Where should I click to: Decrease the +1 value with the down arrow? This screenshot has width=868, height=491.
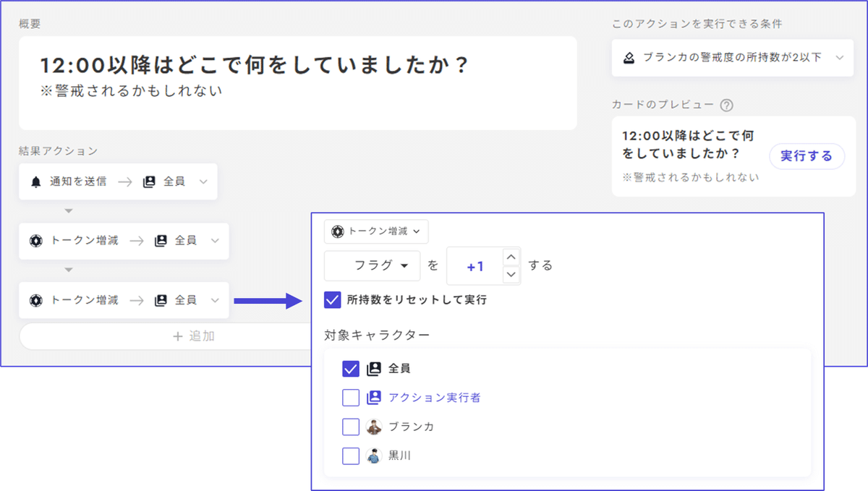[511, 275]
